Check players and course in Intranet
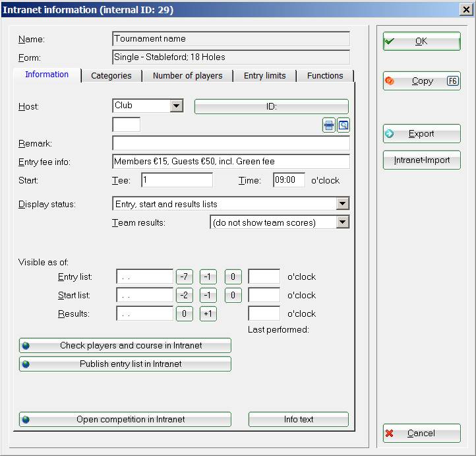 click(125, 346)
